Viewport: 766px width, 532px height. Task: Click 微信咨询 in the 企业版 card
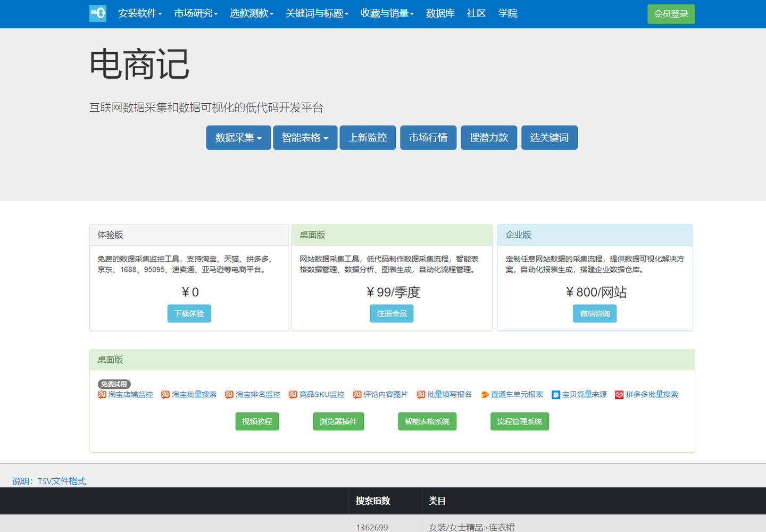click(595, 314)
